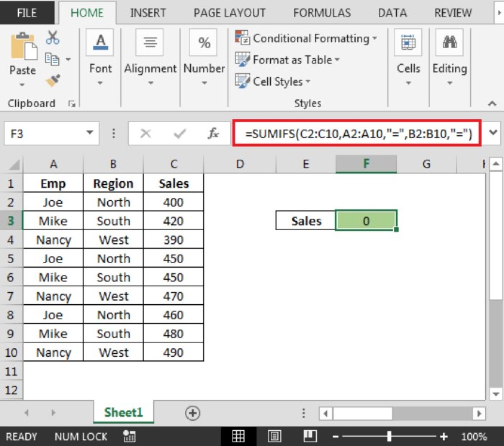Screen dimensions: 504x446
Task: Open the Clipboard dialog launcher
Action: coord(72,104)
